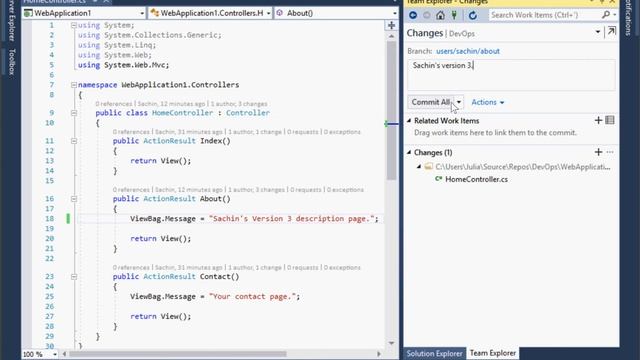Open users/sachin/about branch link
Image resolution: width=640 pixels, height=360 pixels.
(x=468, y=51)
